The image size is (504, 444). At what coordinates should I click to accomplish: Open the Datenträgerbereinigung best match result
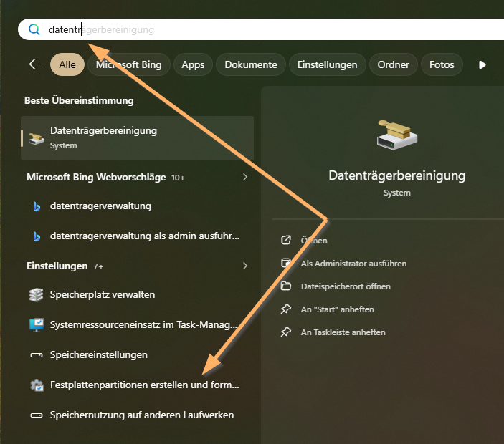[x=137, y=138]
